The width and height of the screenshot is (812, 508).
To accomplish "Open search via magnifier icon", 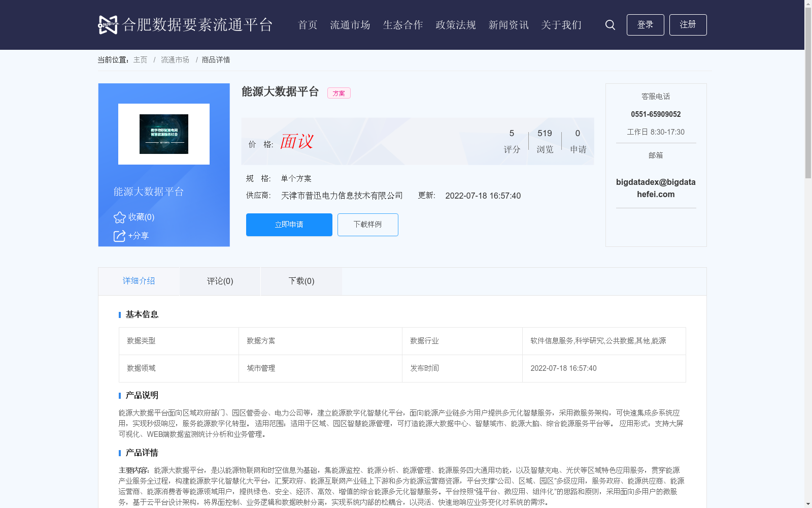I will tap(610, 25).
